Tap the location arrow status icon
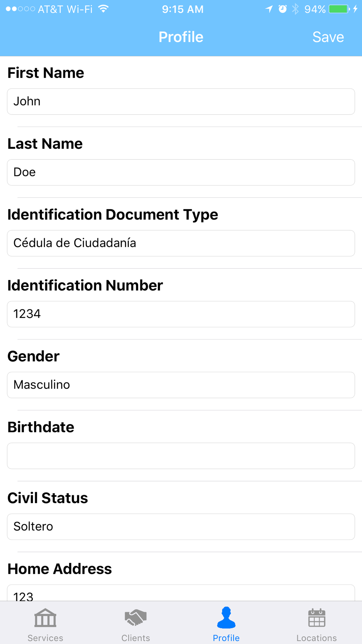This screenshot has height=644, width=362. pyautogui.click(x=269, y=9)
